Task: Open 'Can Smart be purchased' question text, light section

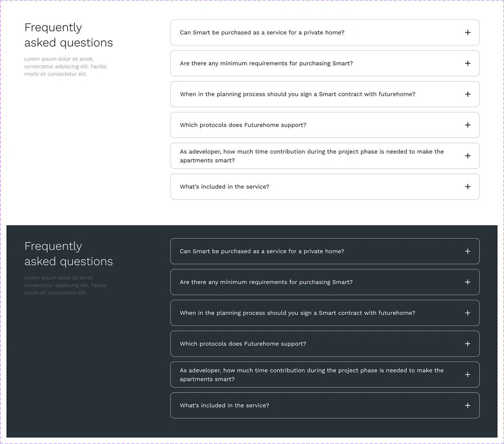Action: pyautogui.click(x=262, y=32)
